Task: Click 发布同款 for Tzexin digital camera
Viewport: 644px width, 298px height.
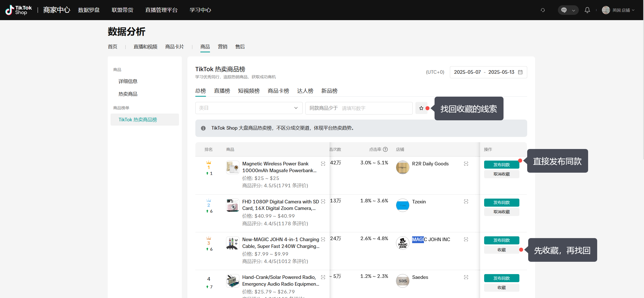Action: tap(501, 203)
